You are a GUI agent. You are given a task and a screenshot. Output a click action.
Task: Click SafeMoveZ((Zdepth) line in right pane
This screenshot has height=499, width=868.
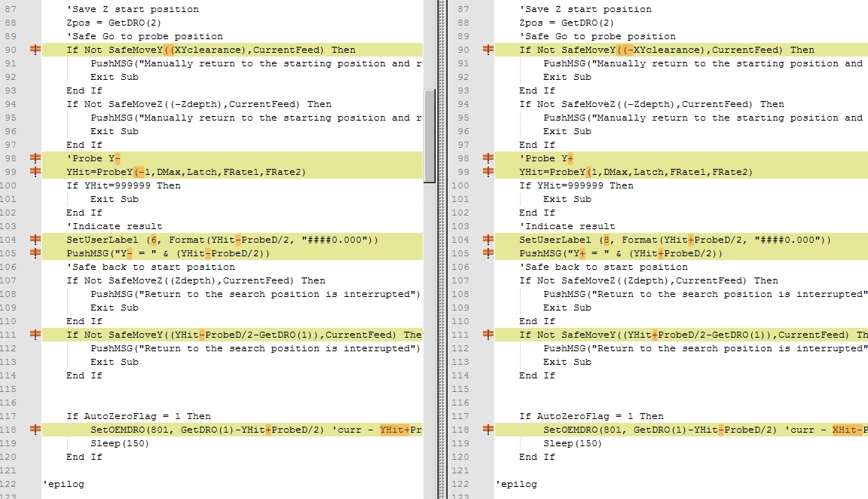tap(649, 280)
